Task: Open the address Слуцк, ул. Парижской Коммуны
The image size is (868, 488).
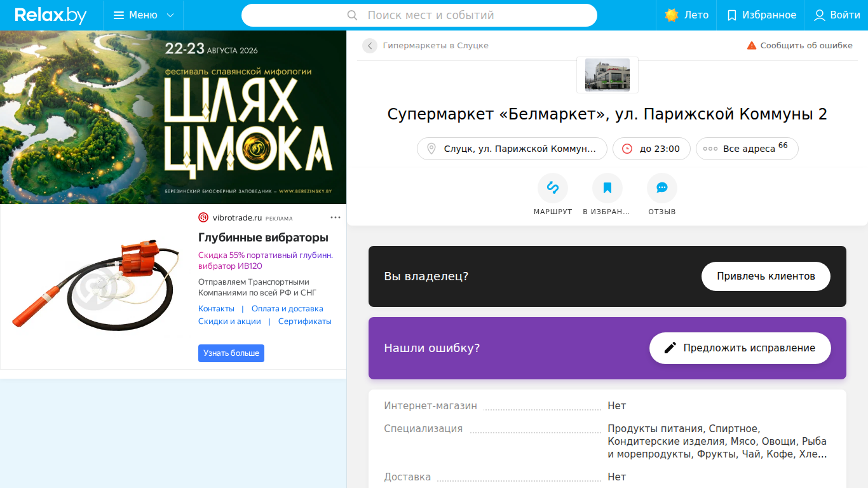Action: click(x=512, y=149)
